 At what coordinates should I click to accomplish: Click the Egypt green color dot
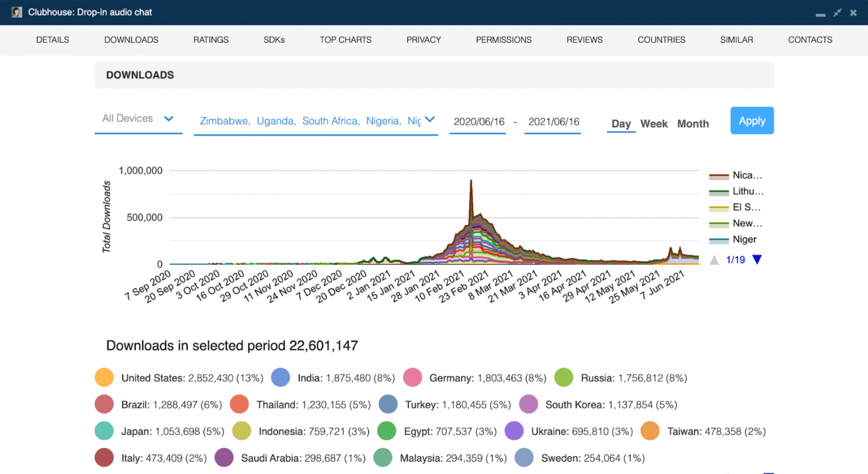tap(387, 431)
